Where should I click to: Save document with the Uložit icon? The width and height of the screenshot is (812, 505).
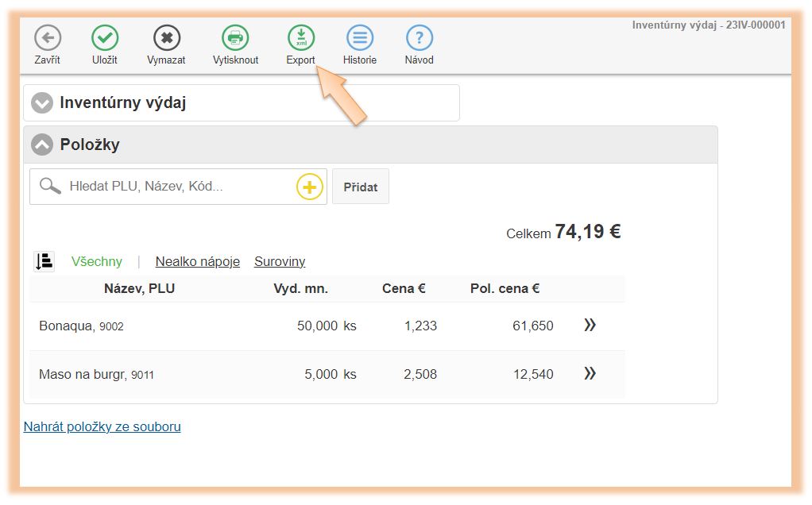[x=105, y=38]
